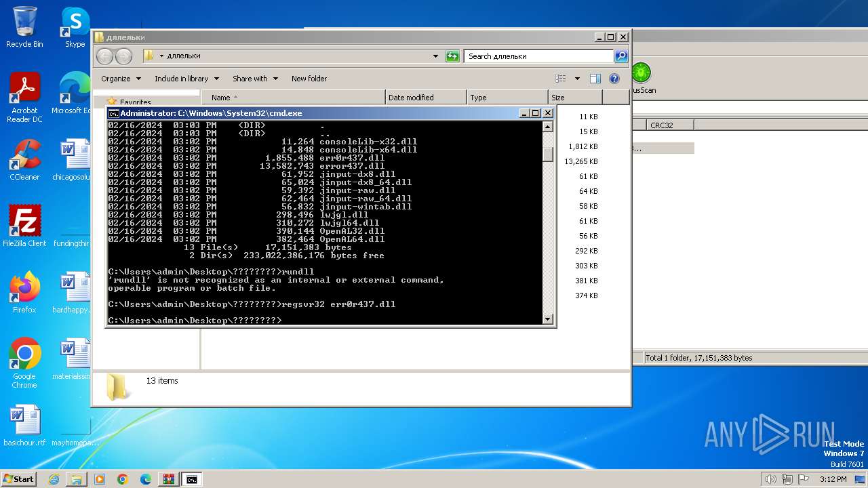Open Acrobat Reader DC shortcut

[24, 98]
